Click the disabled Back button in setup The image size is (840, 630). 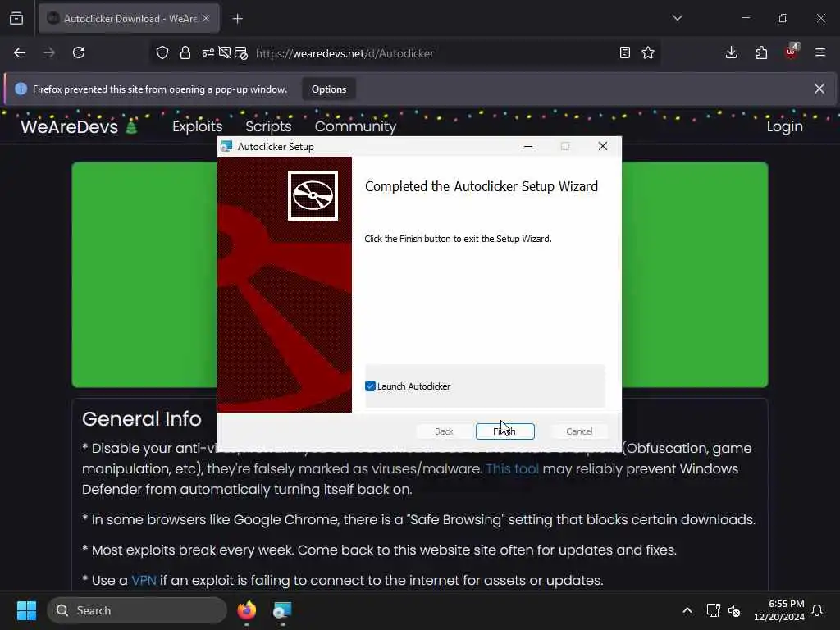pos(444,431)
